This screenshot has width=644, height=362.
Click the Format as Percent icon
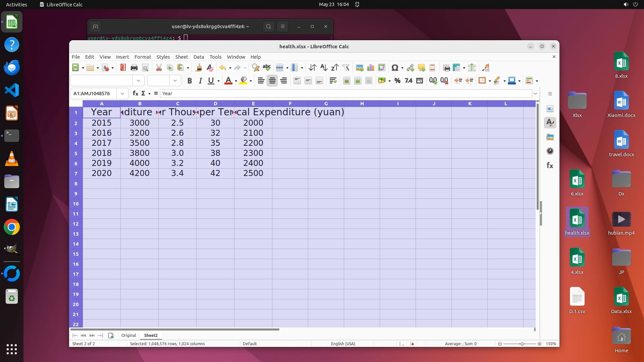tap(397, 80)
